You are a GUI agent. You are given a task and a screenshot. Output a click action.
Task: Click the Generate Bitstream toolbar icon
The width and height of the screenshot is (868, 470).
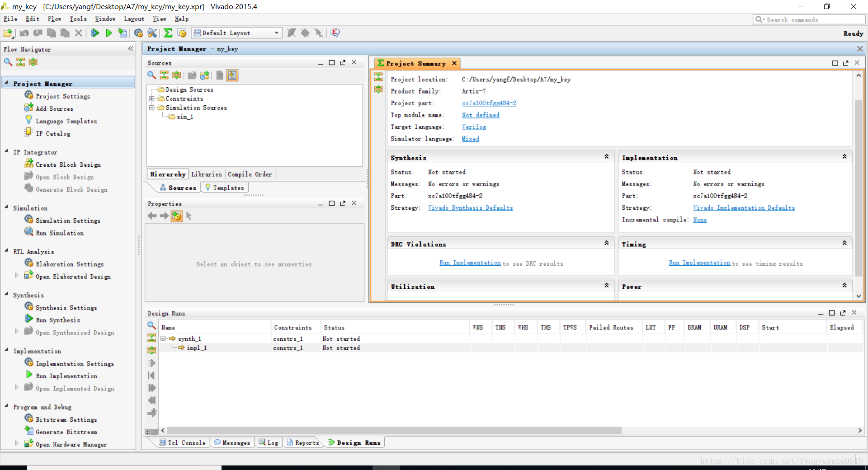tap(122, 33)
